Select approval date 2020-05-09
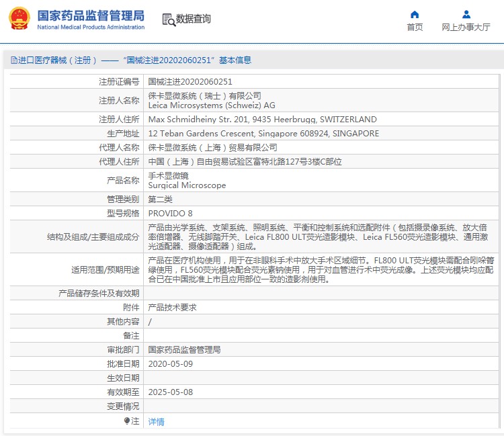 (x=171, y=363)
